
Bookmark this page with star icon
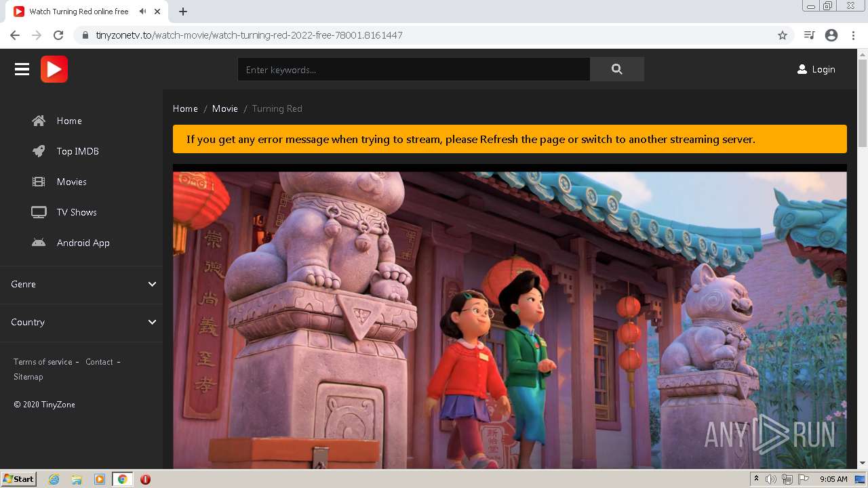783,35
